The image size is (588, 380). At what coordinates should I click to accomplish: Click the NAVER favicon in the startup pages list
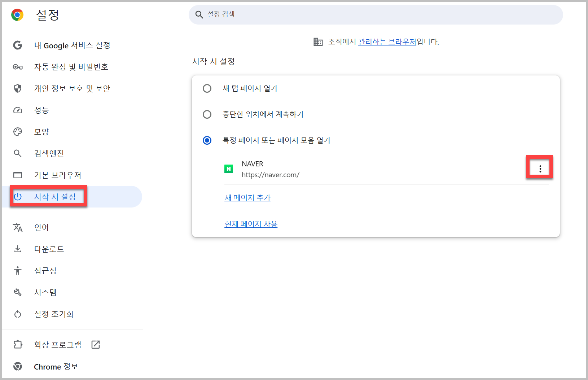(x=229, y=169)
